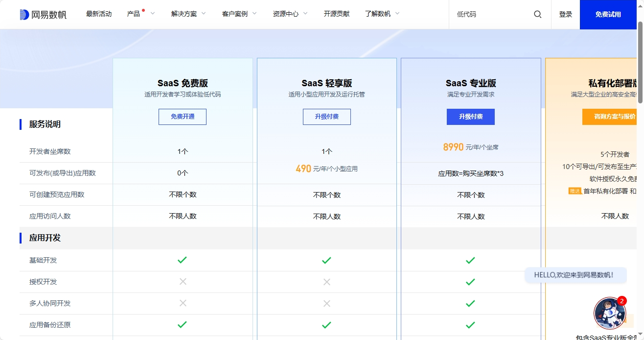The image size is (644, 340).
Task: Click the 免费开通 button
Action: click(183, 117)
